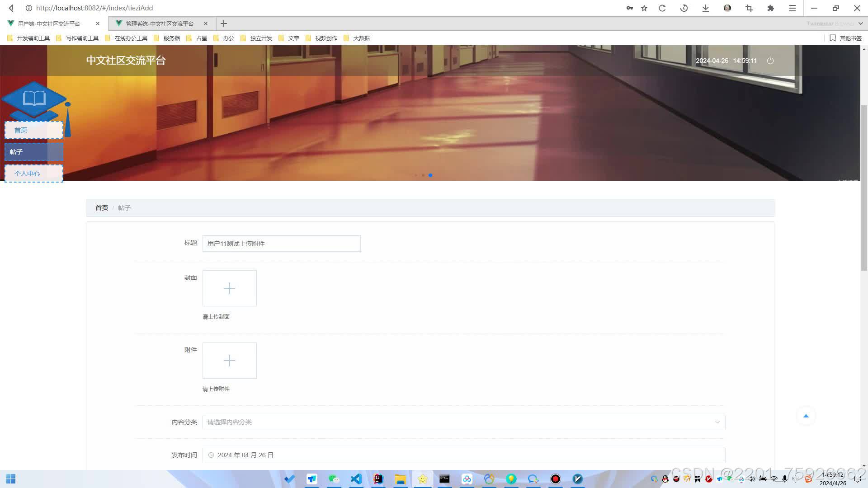Open the 发布时间 date picker

coord(463,455)
